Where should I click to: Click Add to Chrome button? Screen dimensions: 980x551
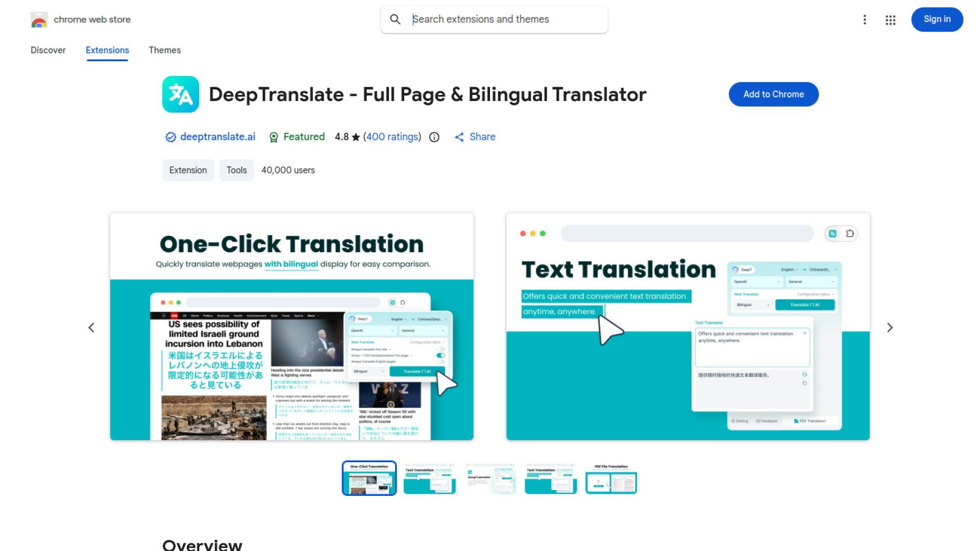pyautogui.click(x=774, y=94)
